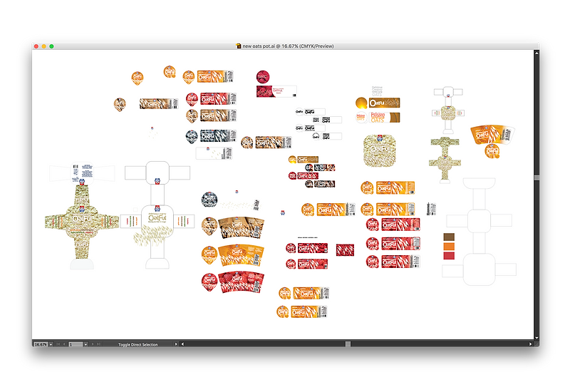The height and width of the screenshot is (392, 570).
Task: Go to next artboard arrow
Action: [x=93, y=344]
